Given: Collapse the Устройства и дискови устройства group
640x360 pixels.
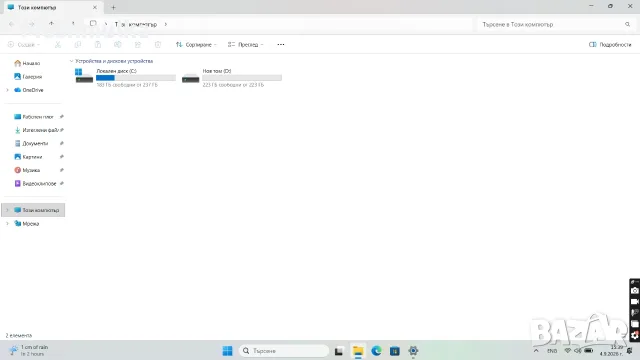Looking at the screenshot, I should pyautogui.click(x=71, y=61).
